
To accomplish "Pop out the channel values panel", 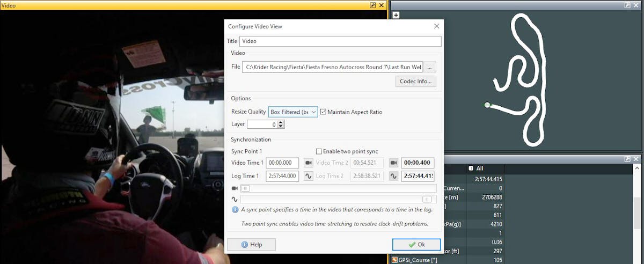I will [627, 159].
